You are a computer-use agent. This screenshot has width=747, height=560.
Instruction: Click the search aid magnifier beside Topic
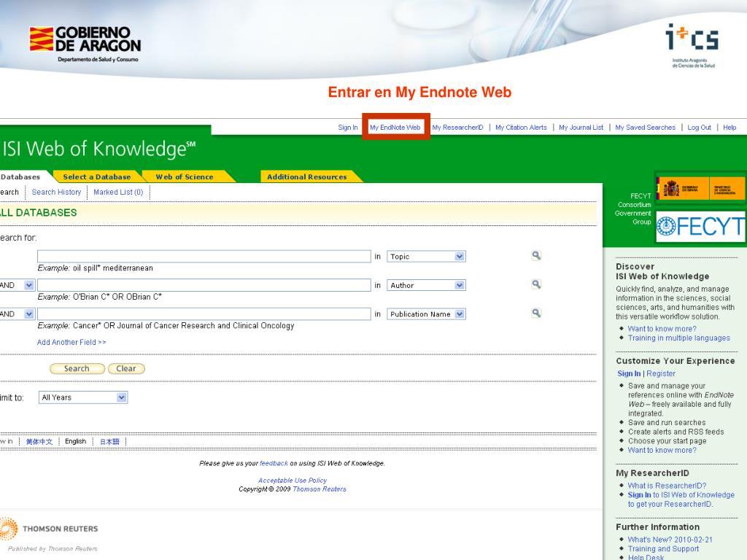point(536,256)
